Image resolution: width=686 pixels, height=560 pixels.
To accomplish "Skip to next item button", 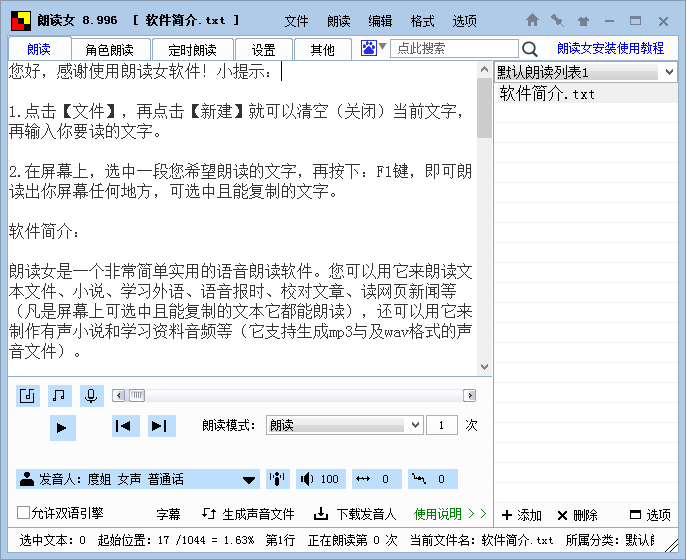I will pos(161,426).
